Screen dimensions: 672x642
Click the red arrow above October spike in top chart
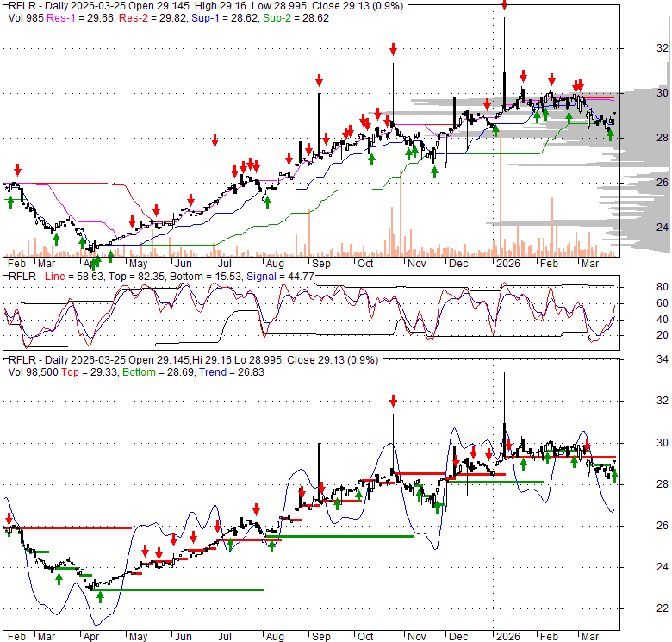pos(393,50)
